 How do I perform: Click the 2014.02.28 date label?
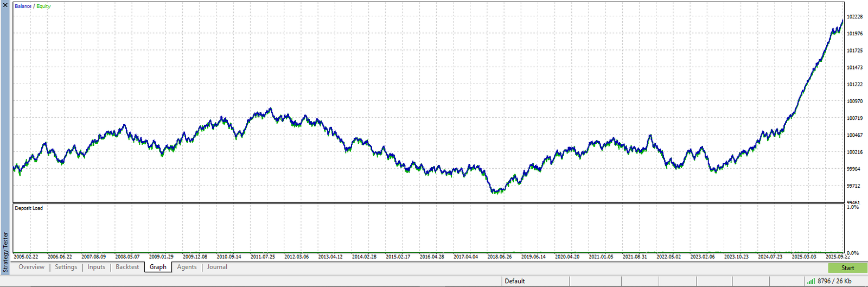pos(364,257)
